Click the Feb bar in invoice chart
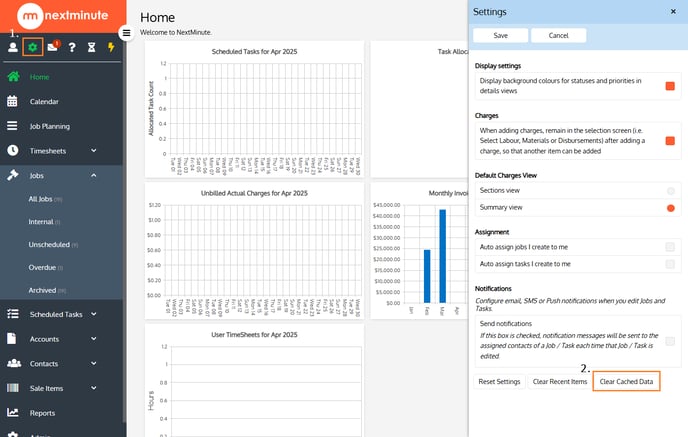Screen dimensions: 688x437 coord(427,276)
